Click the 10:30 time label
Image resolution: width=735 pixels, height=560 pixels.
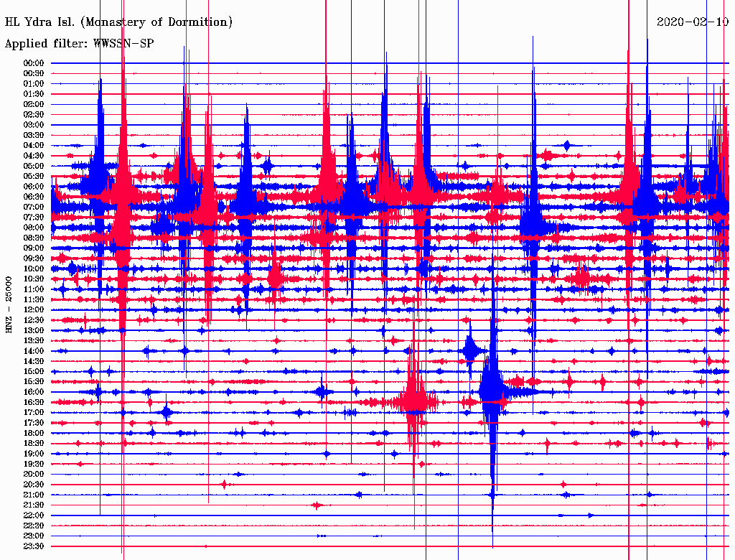click(34, 279)
